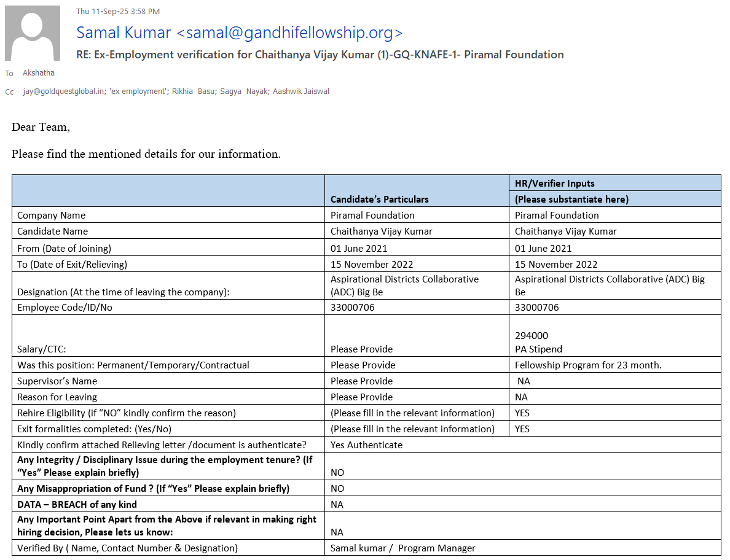This screenshot has width=730, height=560.
Task: Click the Reason for Leaving label
Action: (57, 397)
